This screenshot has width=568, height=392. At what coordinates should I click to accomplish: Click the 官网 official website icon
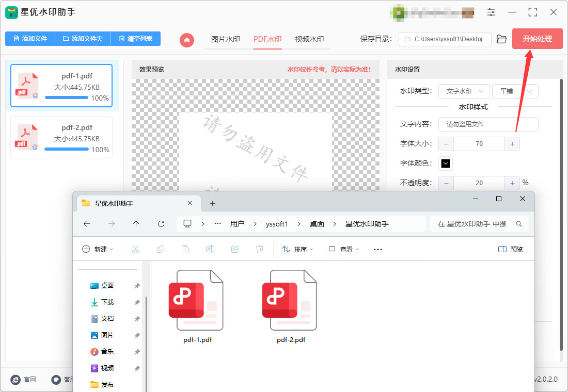pos(16,379)
